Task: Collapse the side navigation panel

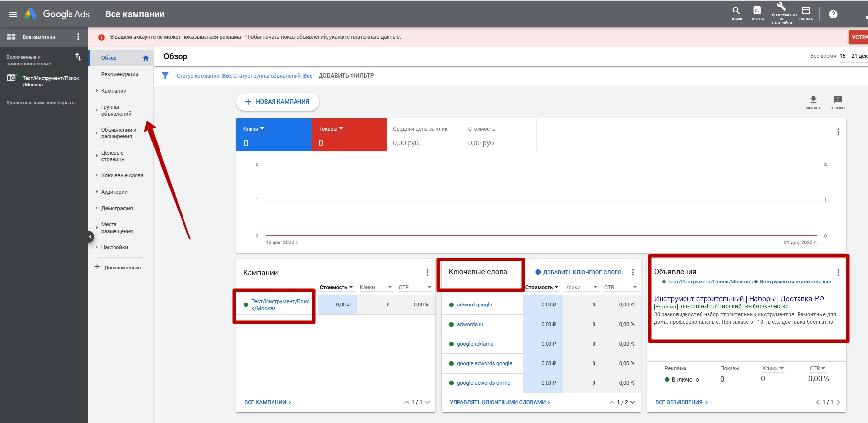Action: coord(91,237)
